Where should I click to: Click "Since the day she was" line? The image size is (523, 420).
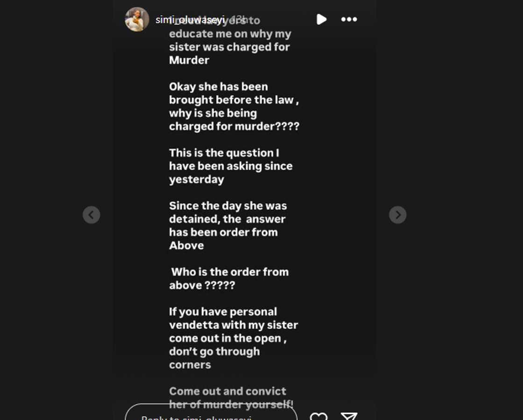tap(228, 206)
